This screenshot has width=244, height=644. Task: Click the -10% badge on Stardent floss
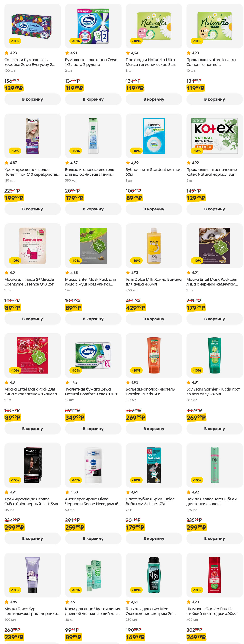point(136,151)
